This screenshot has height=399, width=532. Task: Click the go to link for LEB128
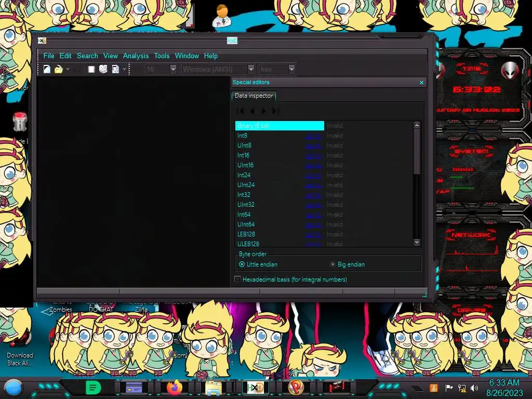click(313, 234)
